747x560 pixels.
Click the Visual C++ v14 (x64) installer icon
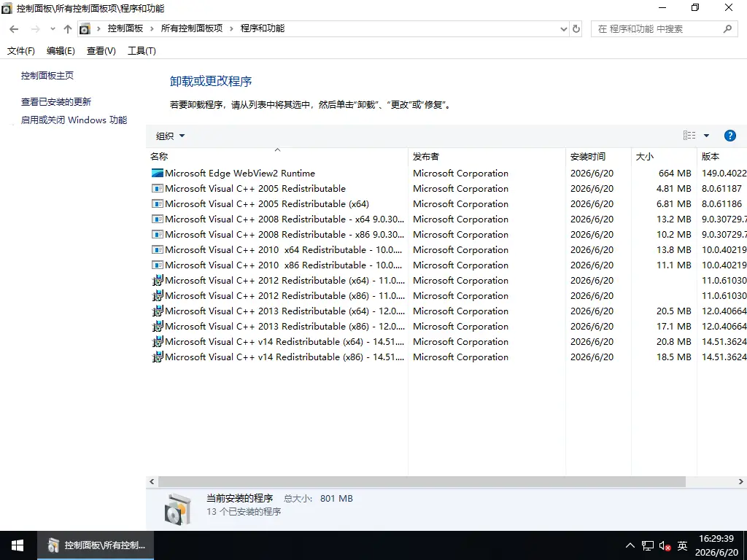point(158,341)
